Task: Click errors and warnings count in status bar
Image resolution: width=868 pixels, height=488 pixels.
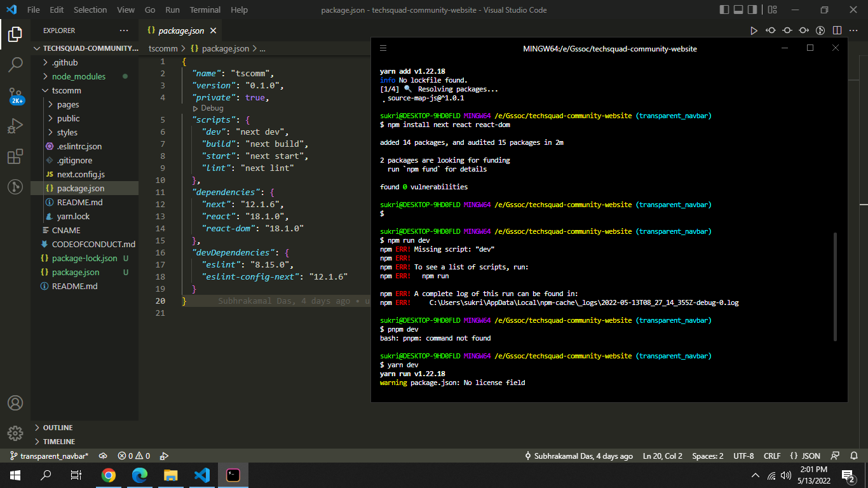Action: (133, 456)
